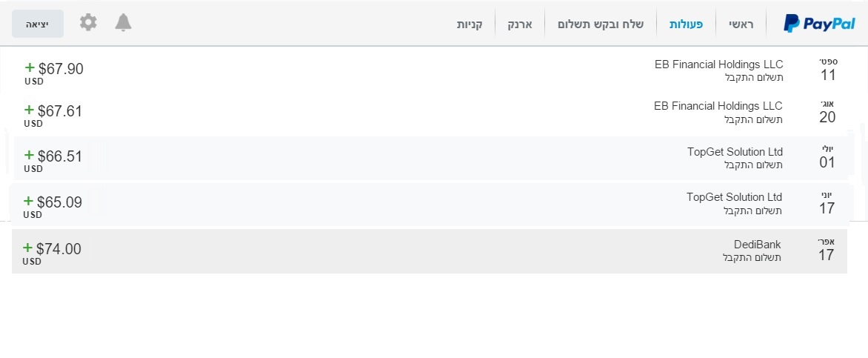Open שלח ובקש תשלום tab
This screenshot has height=358, width=868.
tap(601, 24)
